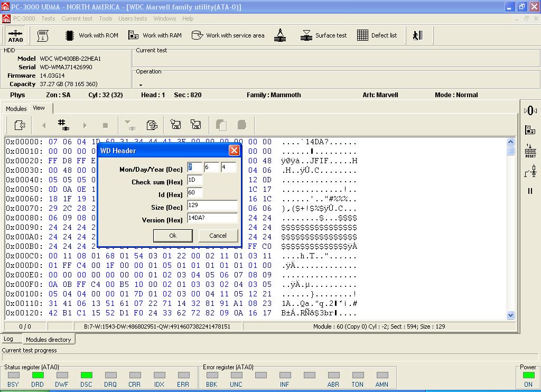Click the first save-to-disk icon
Image resolution: width=541 pixels, height=392 pixels.
(x=175, y=124)
